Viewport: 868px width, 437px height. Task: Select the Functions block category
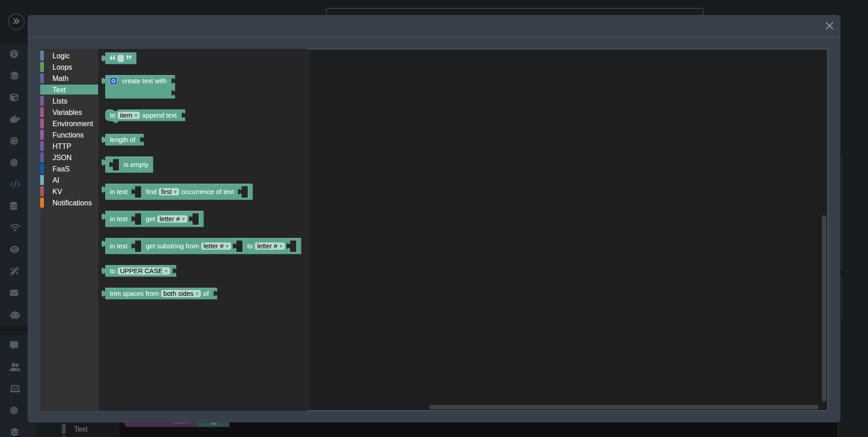click(x=69, y=135)
